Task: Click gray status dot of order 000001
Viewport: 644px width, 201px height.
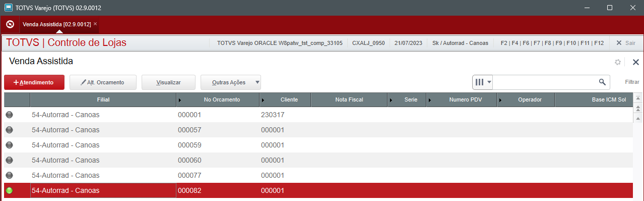Action: point(10,115)
